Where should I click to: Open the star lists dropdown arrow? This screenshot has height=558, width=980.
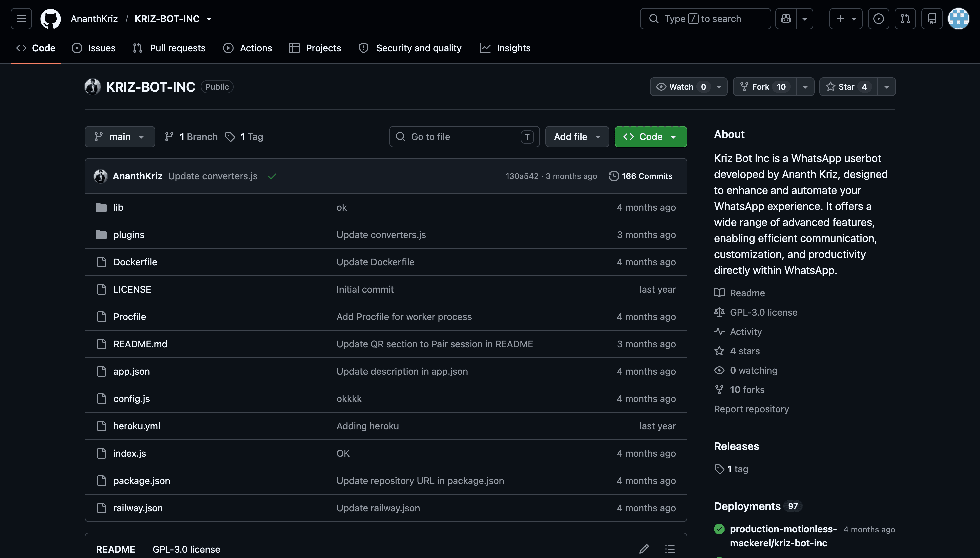click(886, 87)
